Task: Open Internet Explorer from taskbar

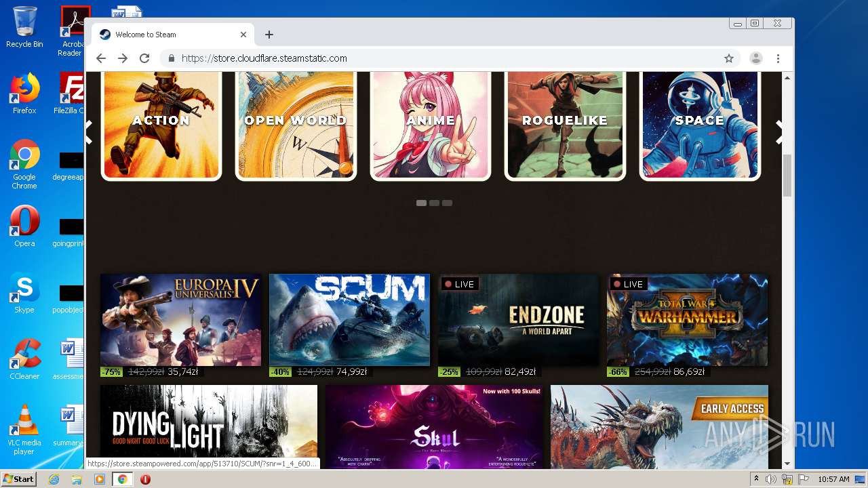Action: tap(54, 479)
